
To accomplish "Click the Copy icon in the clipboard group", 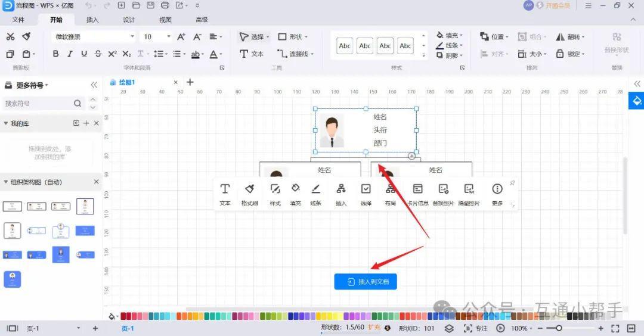I will pos(10,54).
